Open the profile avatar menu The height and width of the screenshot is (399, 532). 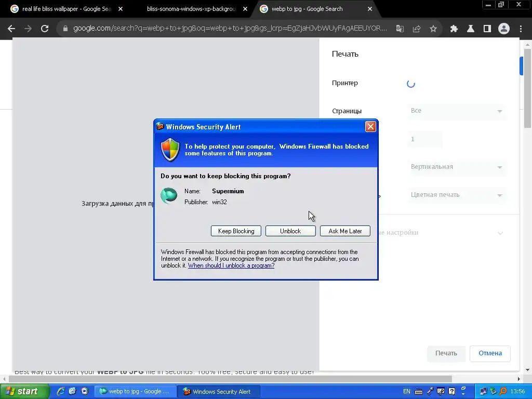pos(504,29)
